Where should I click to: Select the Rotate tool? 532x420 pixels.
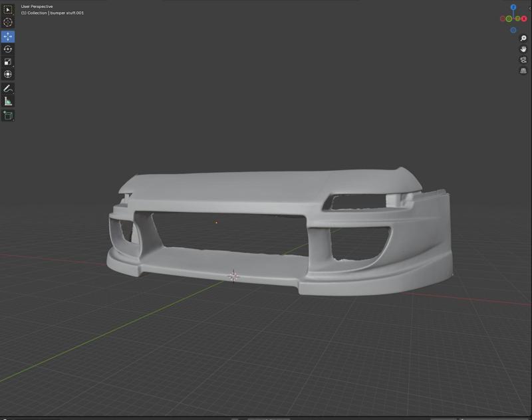coord(7,49)
